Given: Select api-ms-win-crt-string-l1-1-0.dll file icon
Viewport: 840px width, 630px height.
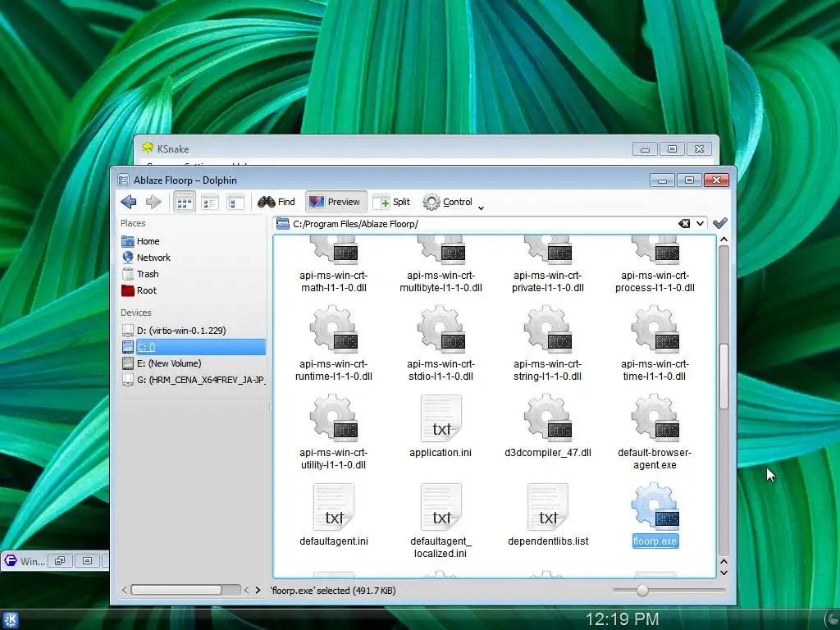Looking at the screenshot, I should click(547, 329).
